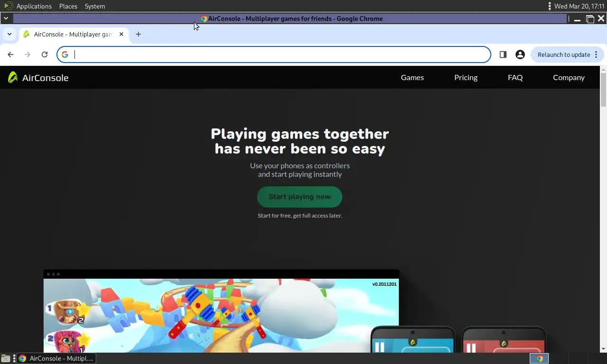Screen dimensions: 607x364
Task: Open the Chrome profile avatar icon
Action: click(x=520, y=55)
